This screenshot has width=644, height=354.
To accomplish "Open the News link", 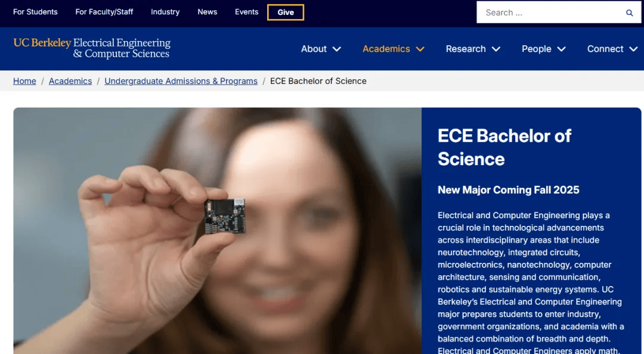I will pyautogui.click(x=208, y=12).
